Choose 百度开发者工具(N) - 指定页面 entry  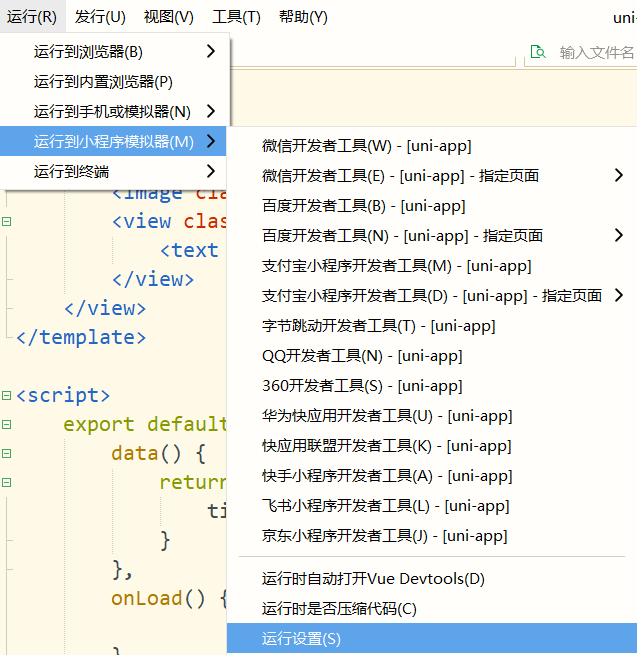pos(432,236)
